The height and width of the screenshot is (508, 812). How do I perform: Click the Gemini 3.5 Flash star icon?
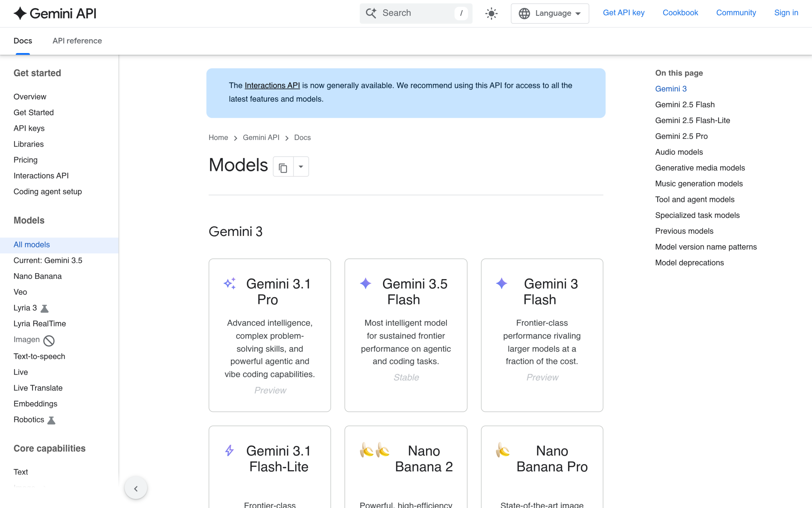coord(366,284)
